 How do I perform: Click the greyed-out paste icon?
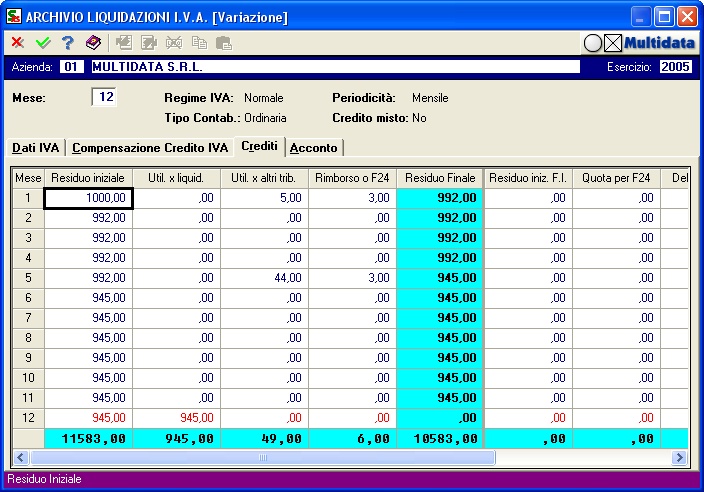[224, 43]
